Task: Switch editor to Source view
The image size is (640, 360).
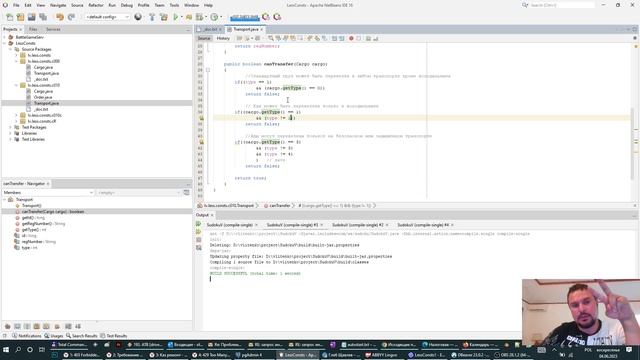Action: coord(204,38)
